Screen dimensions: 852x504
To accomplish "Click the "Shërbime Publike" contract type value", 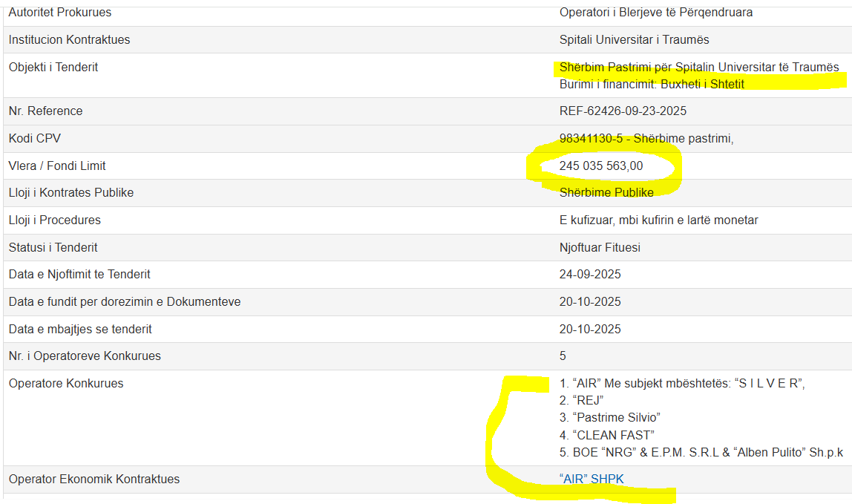I will click(606, 193).
